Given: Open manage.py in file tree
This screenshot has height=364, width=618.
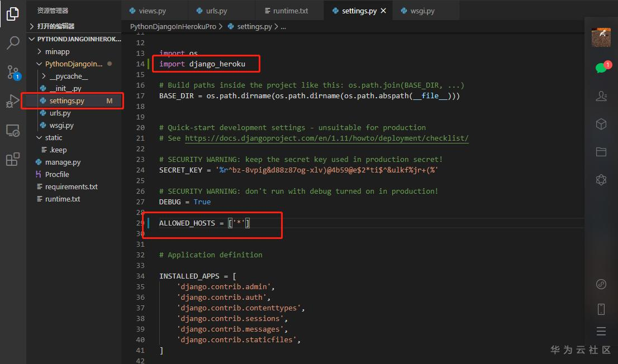Looking at the screenshot, I should click(x=74, y=162).
